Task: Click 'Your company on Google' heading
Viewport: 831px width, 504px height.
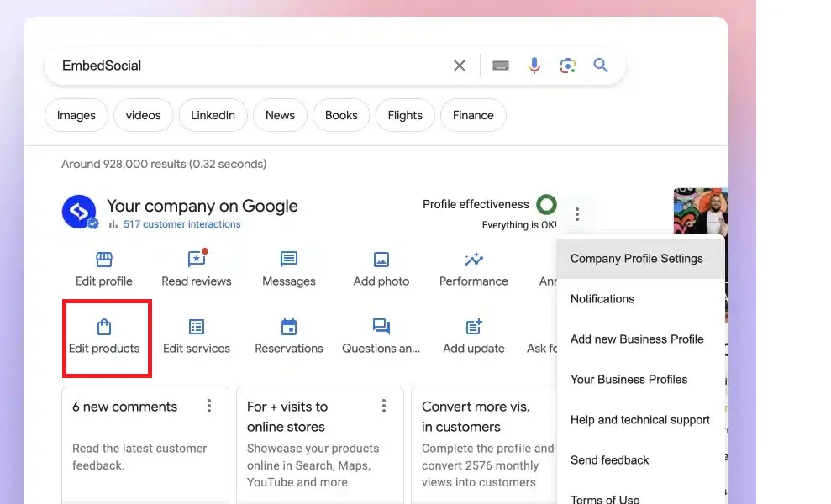Action: click(x=202, y=206)
